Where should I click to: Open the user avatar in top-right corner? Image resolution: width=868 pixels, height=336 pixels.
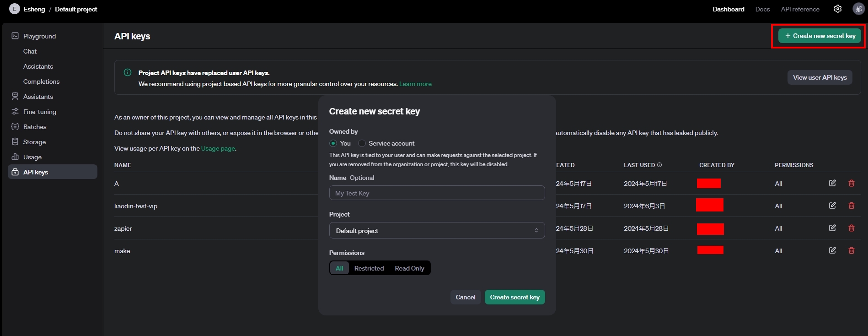point(858,9)
